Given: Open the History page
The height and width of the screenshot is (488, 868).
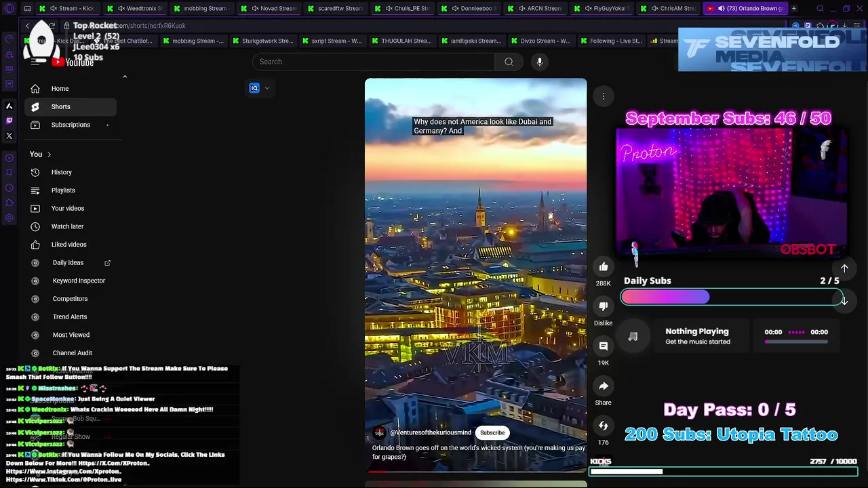Looking at the screenshot, I should [x=71, y=172].
